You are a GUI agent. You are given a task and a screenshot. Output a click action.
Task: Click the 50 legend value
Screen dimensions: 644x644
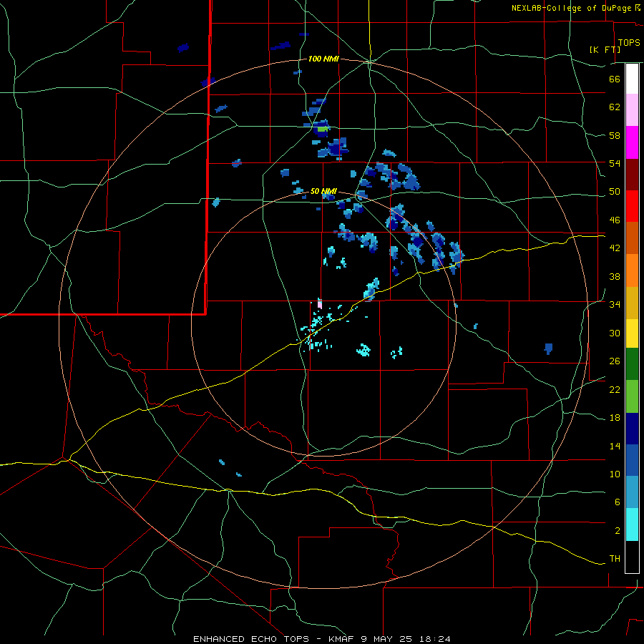tap(615, 192)
